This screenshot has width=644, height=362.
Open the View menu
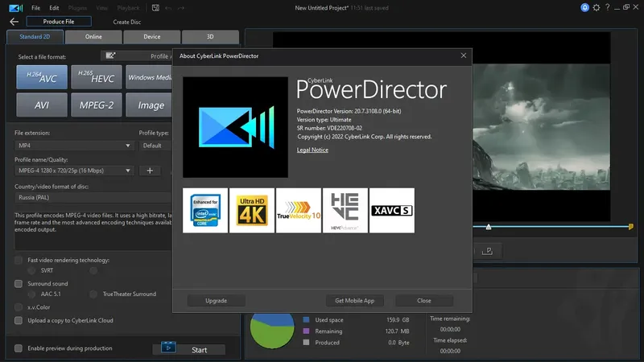[x=102, y=8]
